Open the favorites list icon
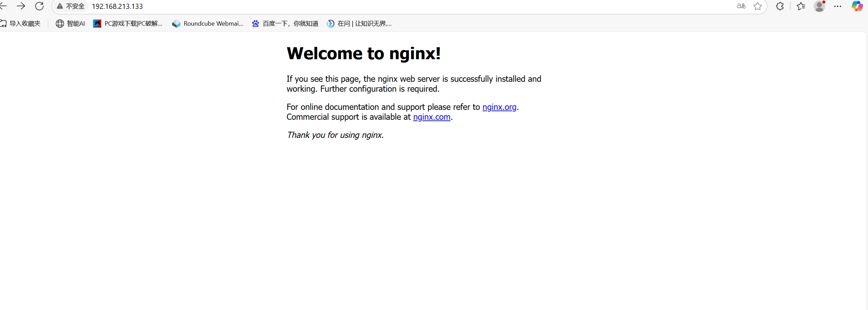868x310 pixels. click(801, 6)
